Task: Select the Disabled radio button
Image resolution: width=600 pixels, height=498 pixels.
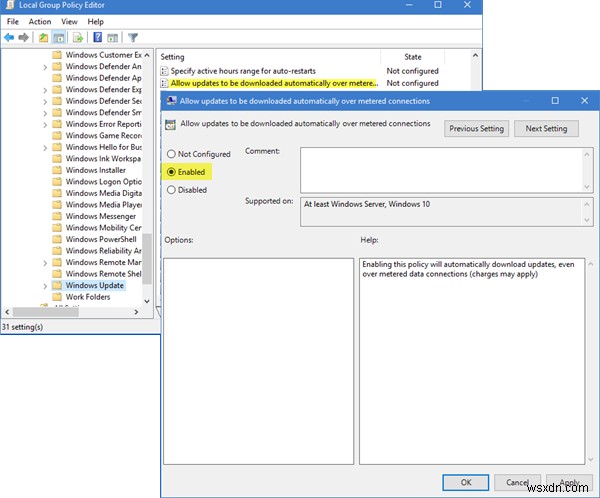Action: [171, 190]
